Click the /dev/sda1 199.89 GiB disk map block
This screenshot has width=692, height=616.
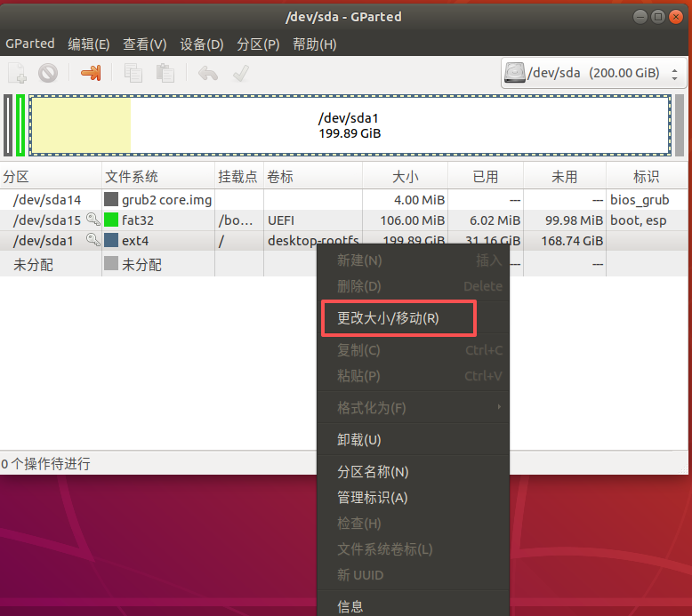[350, 125]
